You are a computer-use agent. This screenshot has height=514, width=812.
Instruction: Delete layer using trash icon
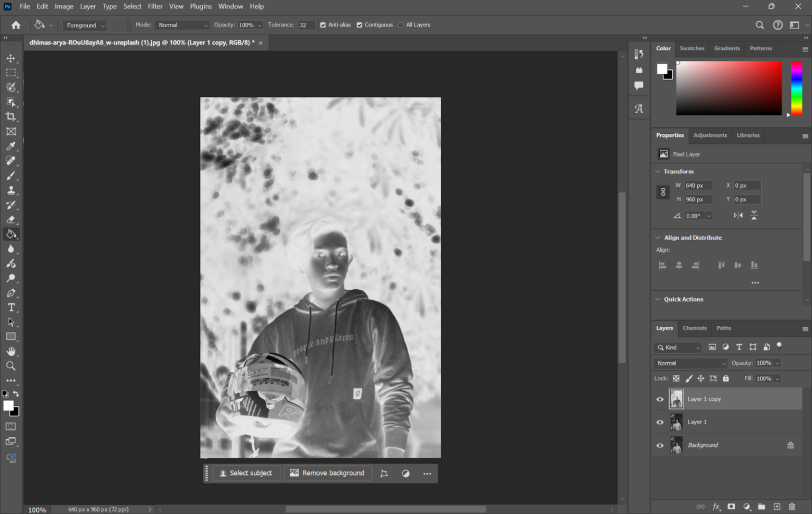[x=791, y=507]
